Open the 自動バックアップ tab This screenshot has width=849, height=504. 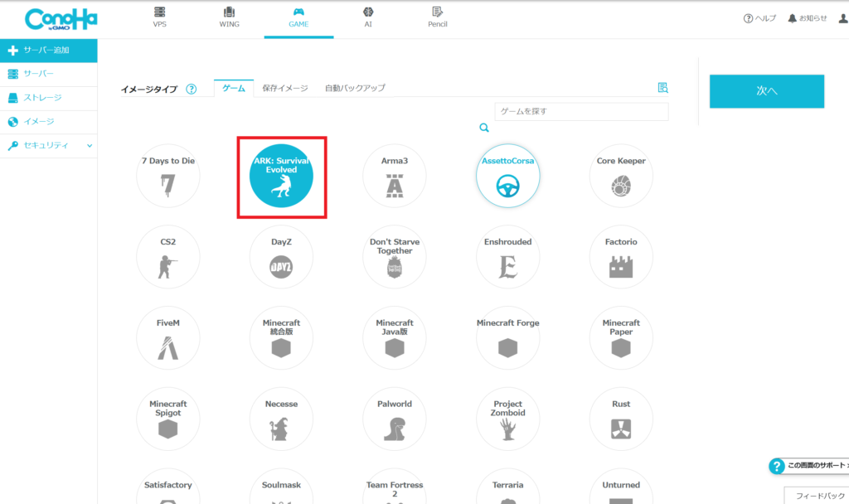coord(355,88)
